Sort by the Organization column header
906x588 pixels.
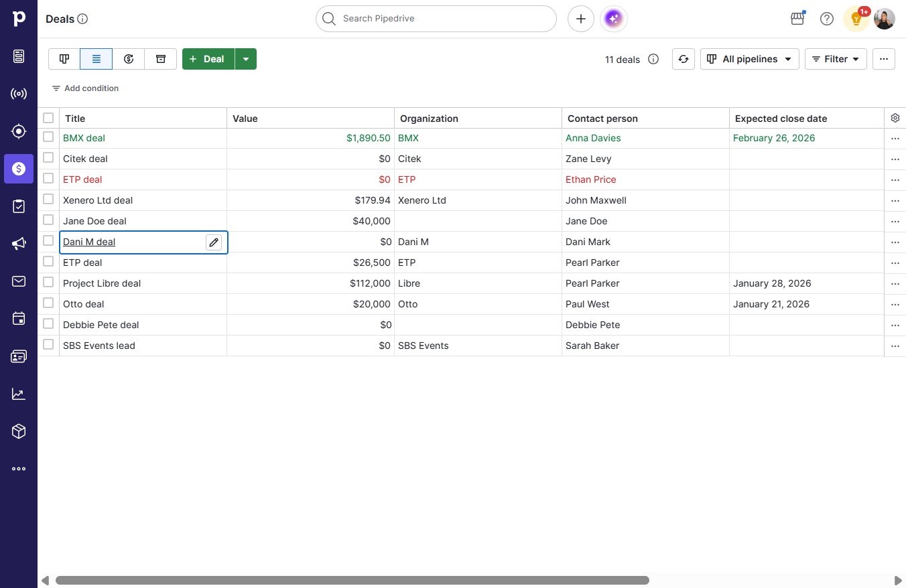[478, 119]
